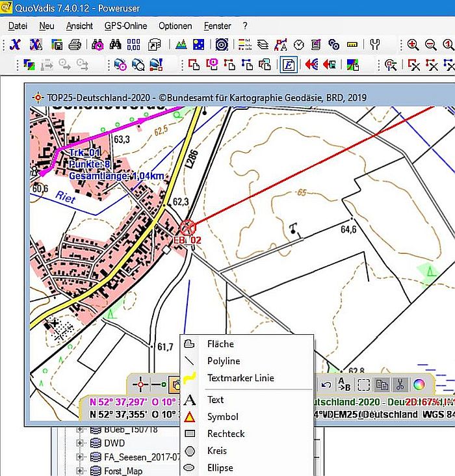Choose Ellipse from the drawing menu
This screenshot has height=476, width=455.
tap(247, 468)
